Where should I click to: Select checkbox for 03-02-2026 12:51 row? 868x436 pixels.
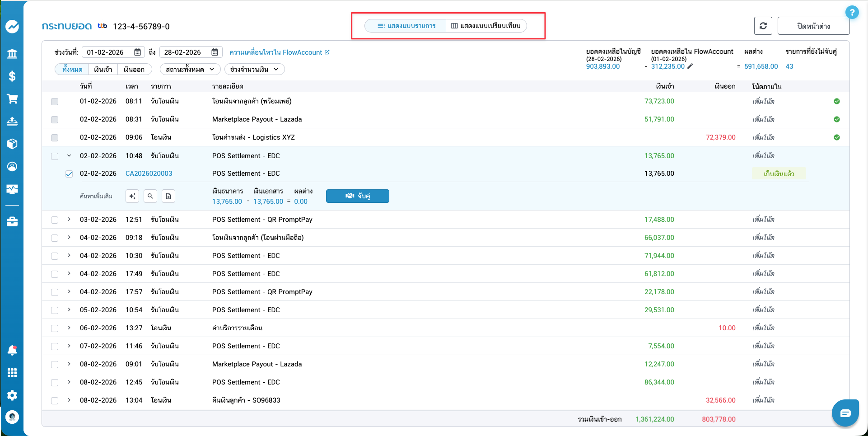(55, 220)
